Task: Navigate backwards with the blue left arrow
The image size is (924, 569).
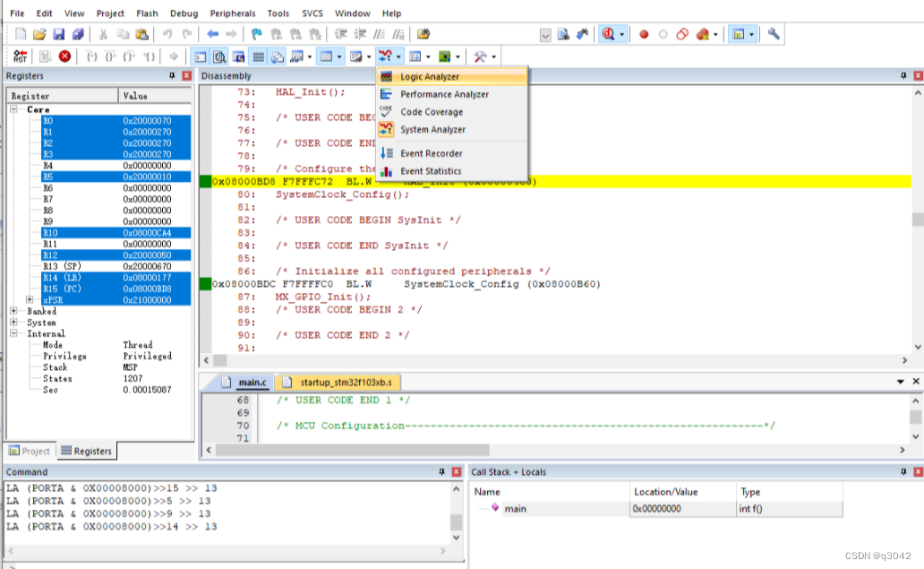Action: [x=213, y=34]
